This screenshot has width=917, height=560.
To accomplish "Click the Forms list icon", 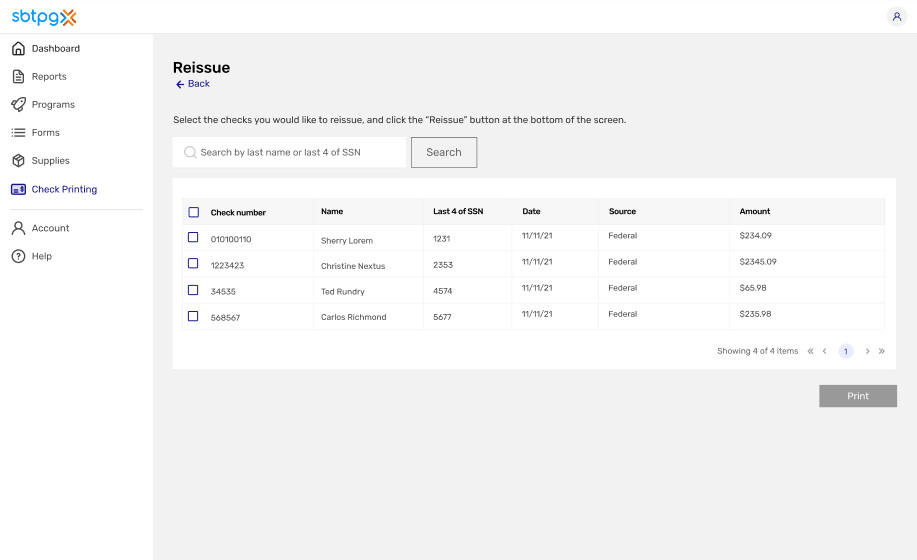I will coord(19,133).
